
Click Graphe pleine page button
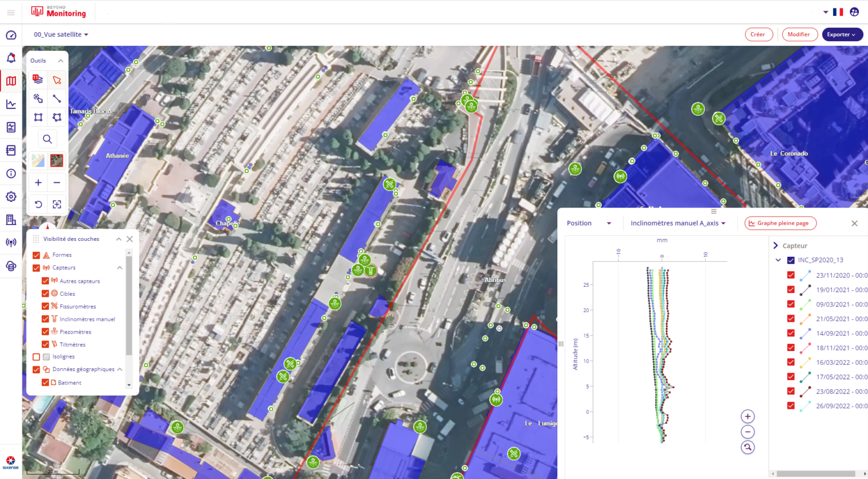[780, 223]
